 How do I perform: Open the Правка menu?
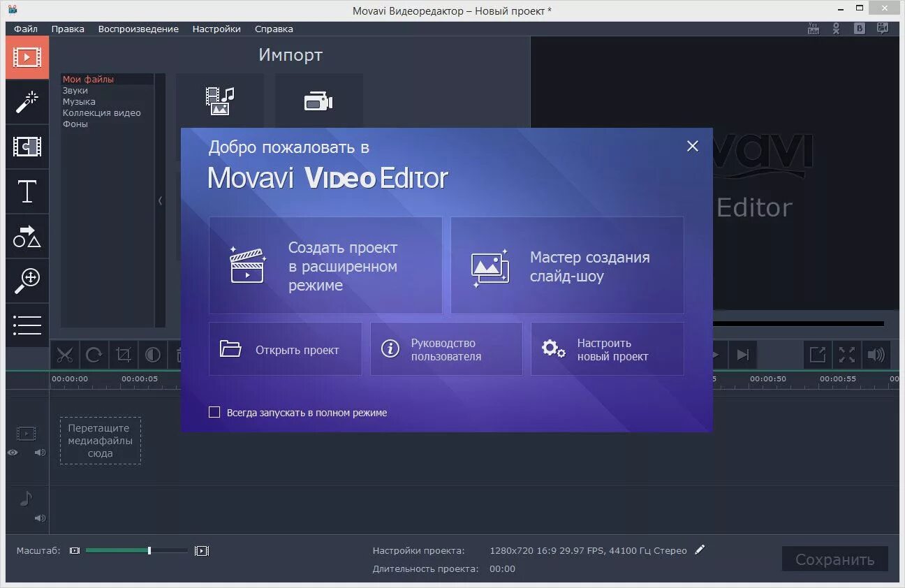click(x=68, y=29)
